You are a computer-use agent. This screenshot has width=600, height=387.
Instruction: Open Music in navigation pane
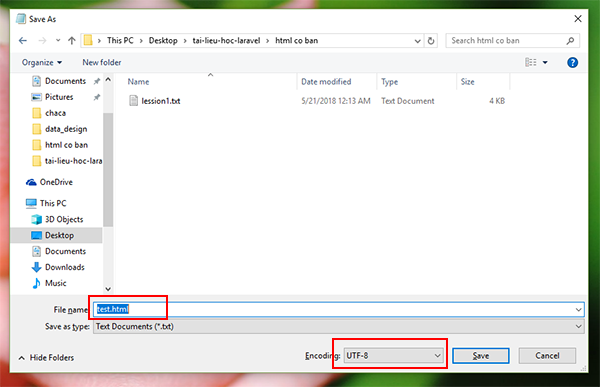pyautogui.click(x=55, y=283)
